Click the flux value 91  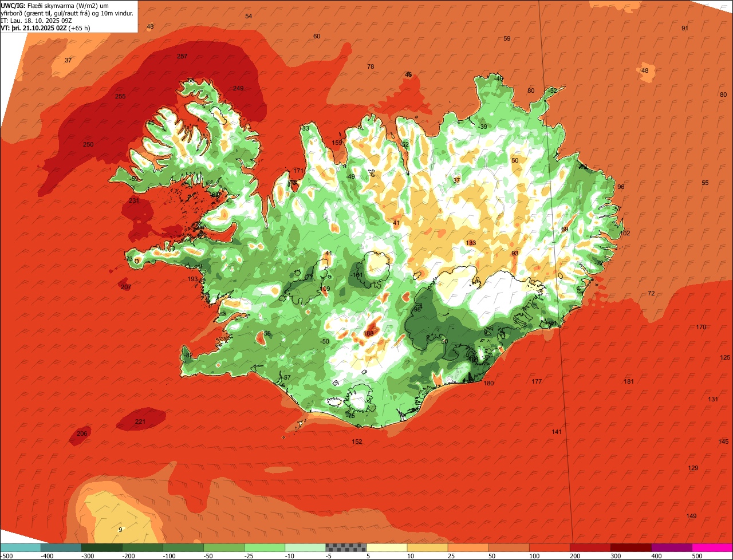point(685,28)
